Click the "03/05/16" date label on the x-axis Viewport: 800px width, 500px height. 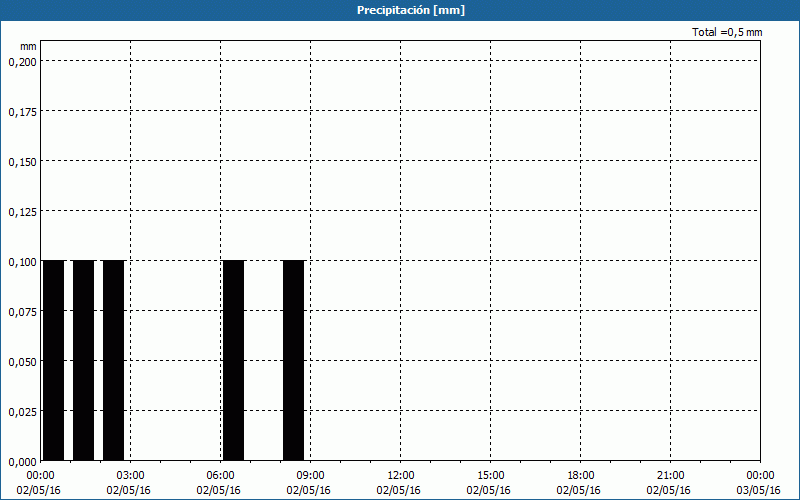click(x=758, y=490)
